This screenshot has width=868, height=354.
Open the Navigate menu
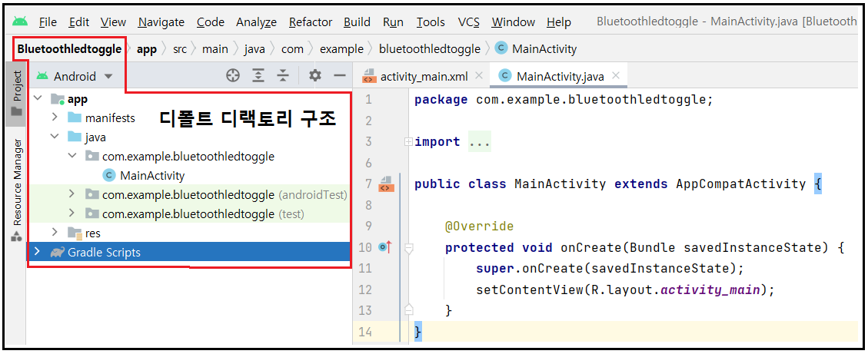coord(161,22)
